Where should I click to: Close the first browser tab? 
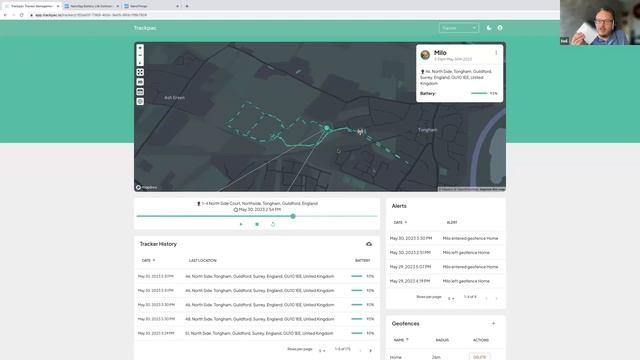(x=58, y=6)
